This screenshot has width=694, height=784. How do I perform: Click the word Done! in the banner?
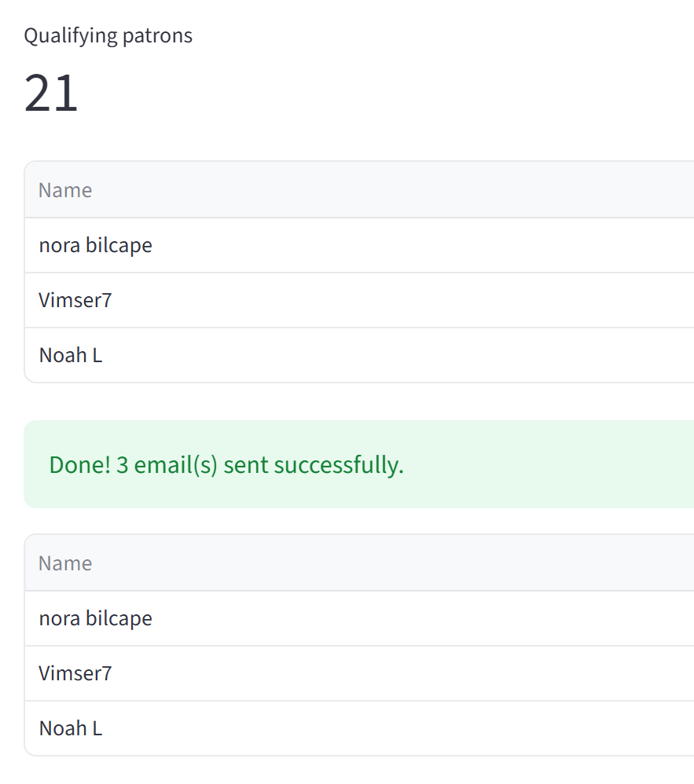pos(79,465)
